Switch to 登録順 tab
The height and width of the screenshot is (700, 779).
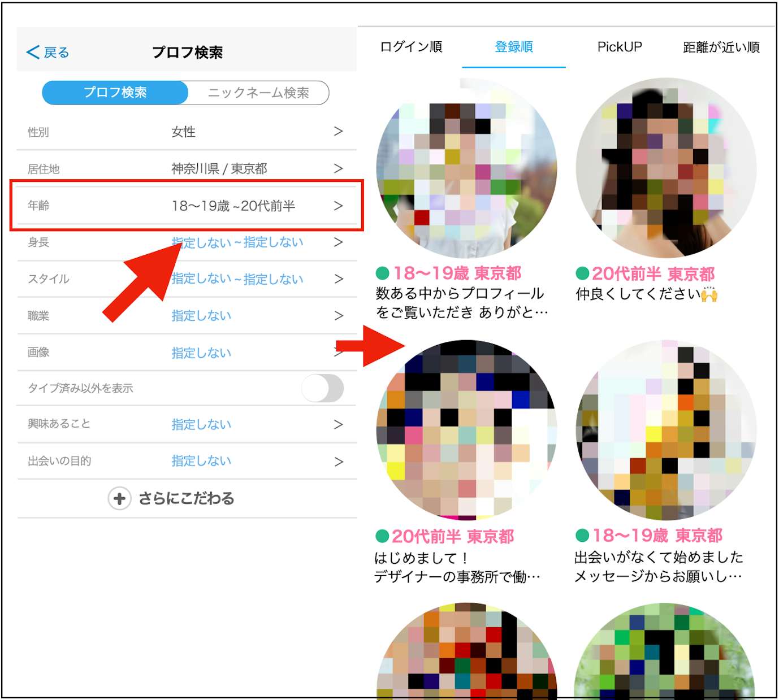pos(514,47)
